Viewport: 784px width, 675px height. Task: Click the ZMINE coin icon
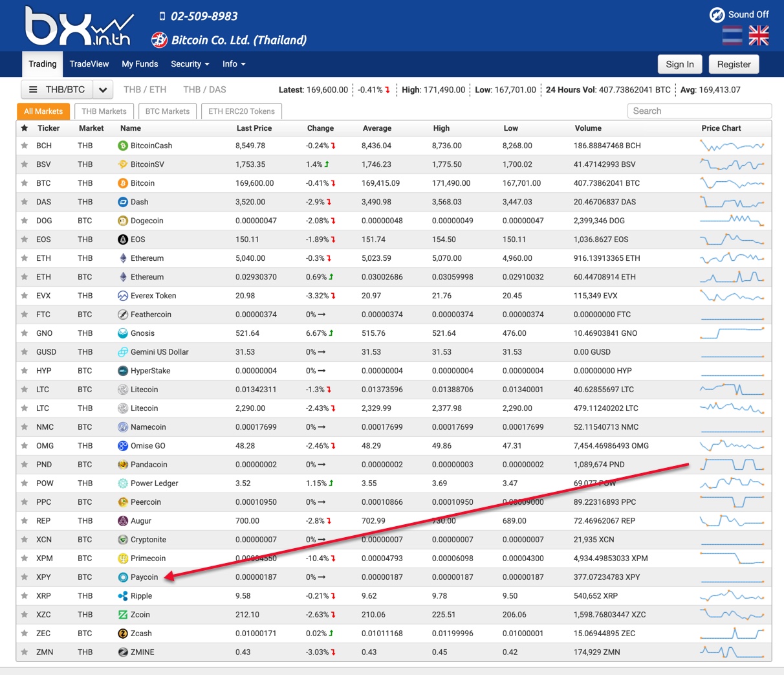tap(123, 652)
